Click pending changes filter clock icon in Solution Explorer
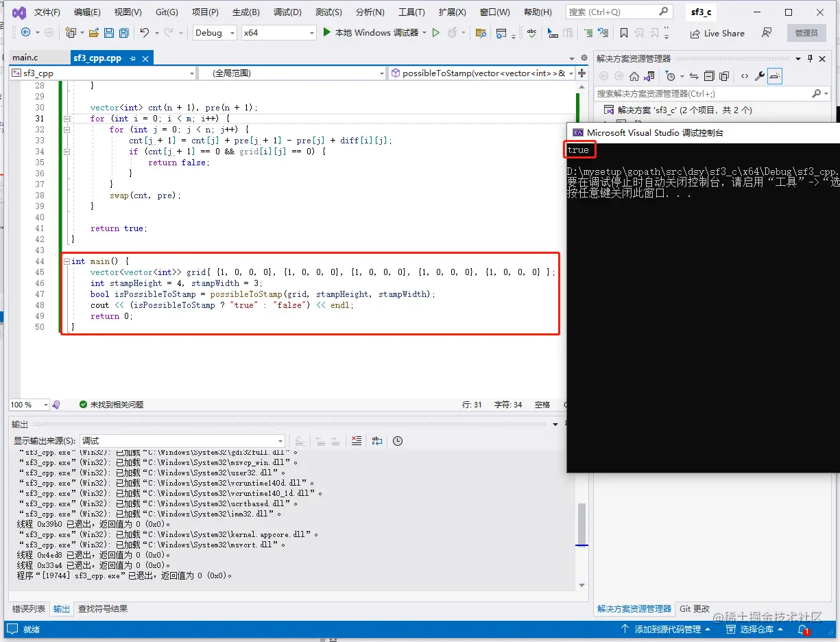 click(671, 76)
